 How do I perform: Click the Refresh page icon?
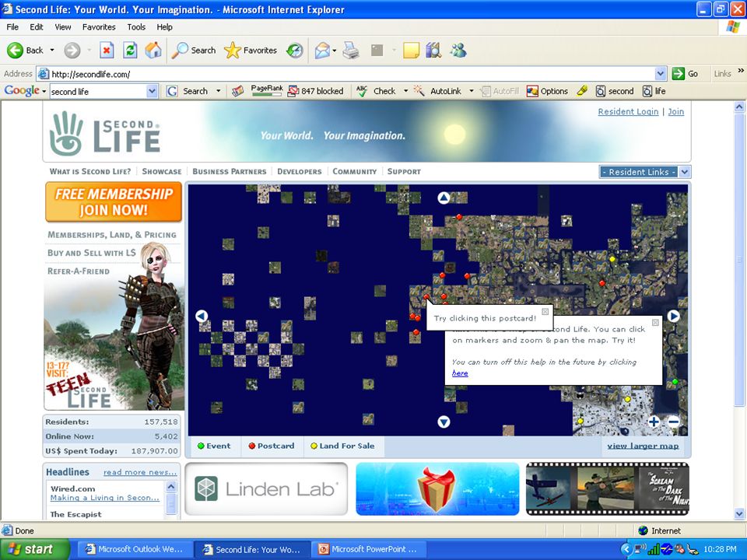130,50
